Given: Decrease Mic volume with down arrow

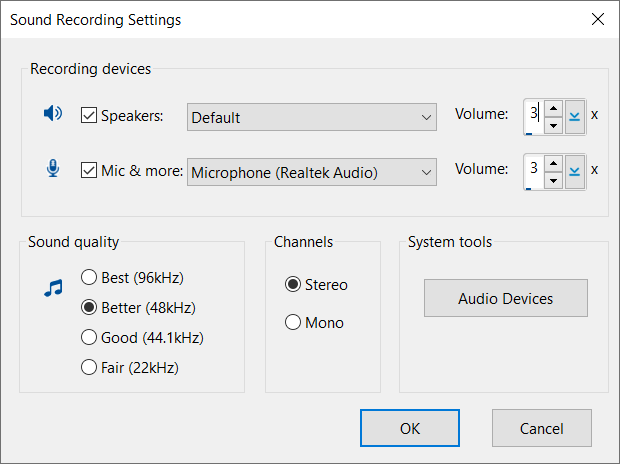Looking at the screenshot, I should pyautogui.click(x=553, y=180).
